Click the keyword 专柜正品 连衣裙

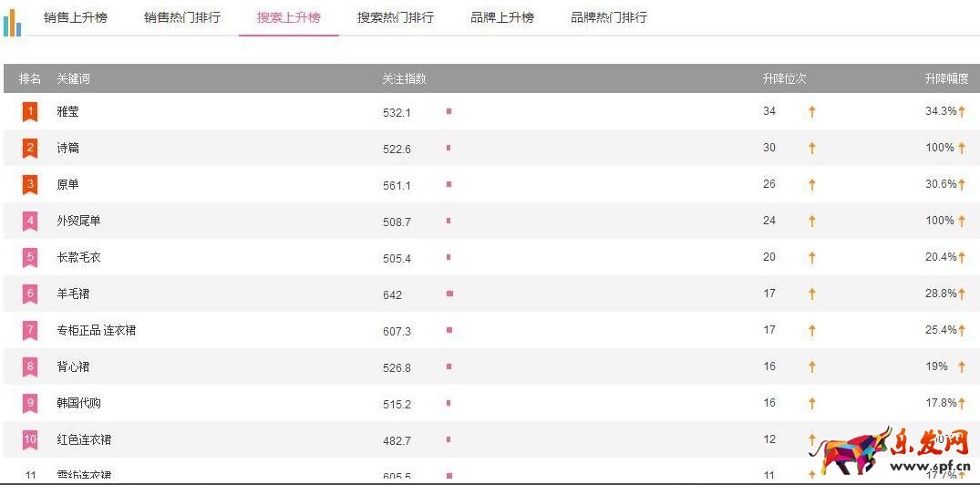pyautogui.click(x=96, y=330)
